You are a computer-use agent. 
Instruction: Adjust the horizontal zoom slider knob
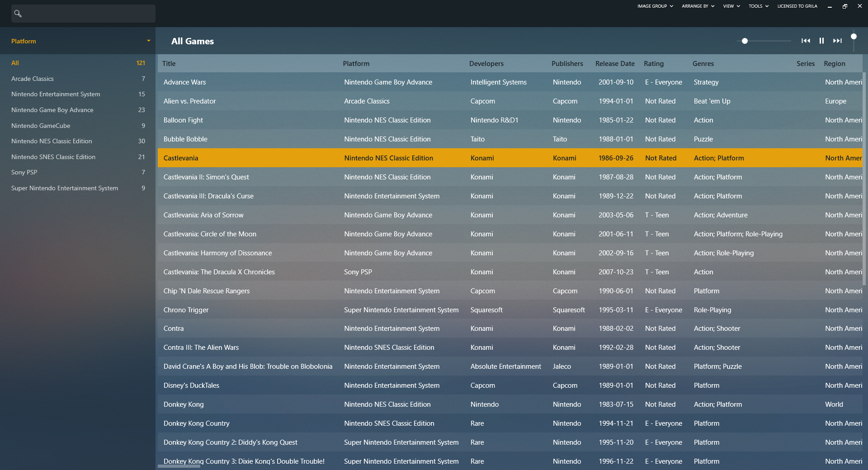pos(745,41)
